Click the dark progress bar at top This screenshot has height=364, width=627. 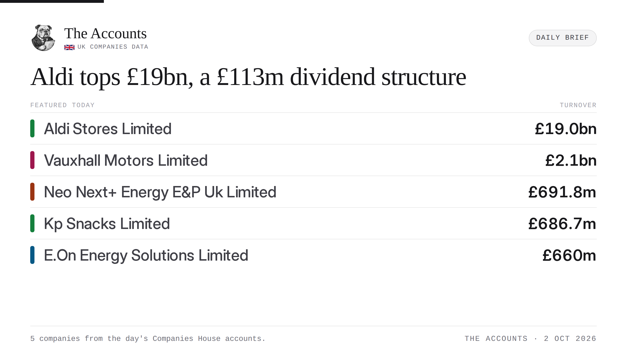pyautogui.click(x=52, y=1)
